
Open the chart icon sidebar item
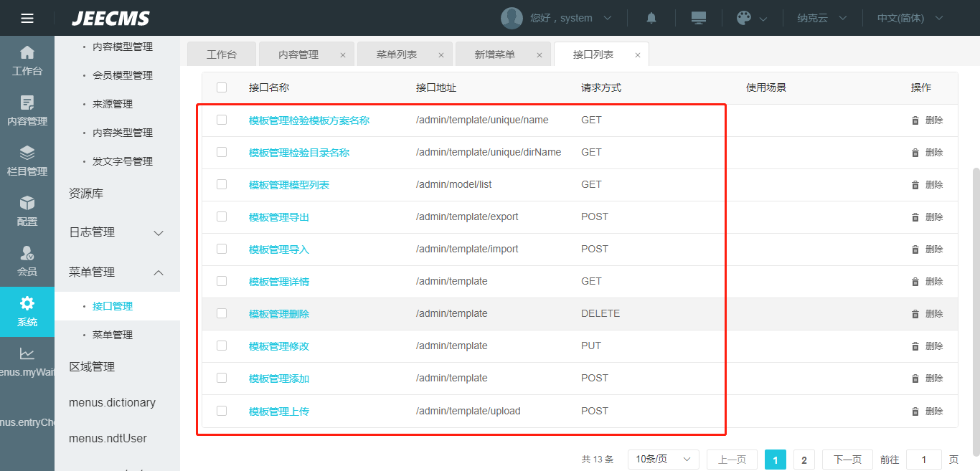coord(27,362)
